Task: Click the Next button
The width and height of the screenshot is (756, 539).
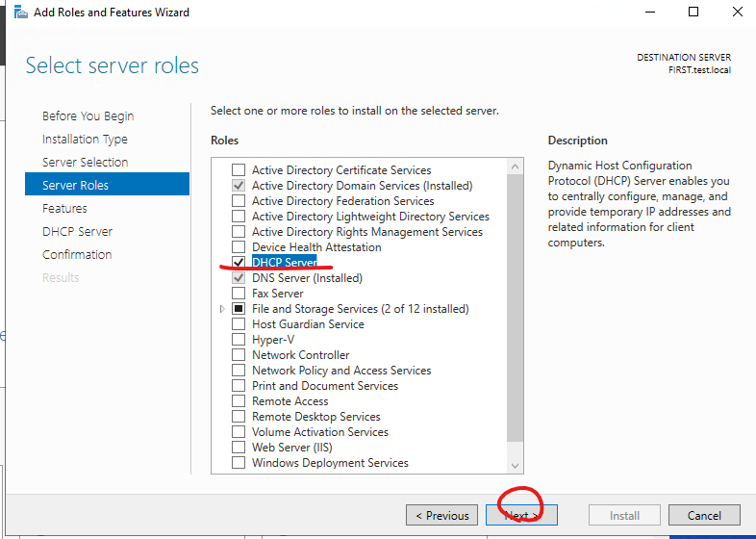Action: click(x=521, y=515)
